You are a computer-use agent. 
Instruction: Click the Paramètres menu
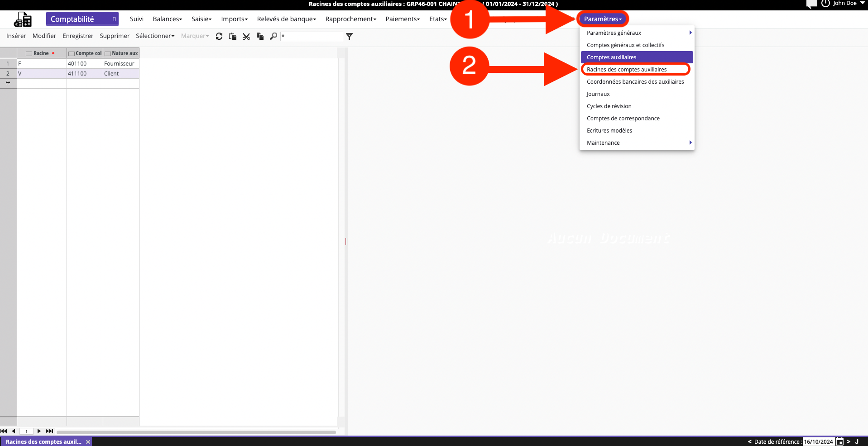pyautogui.click(x=603, y=19)
